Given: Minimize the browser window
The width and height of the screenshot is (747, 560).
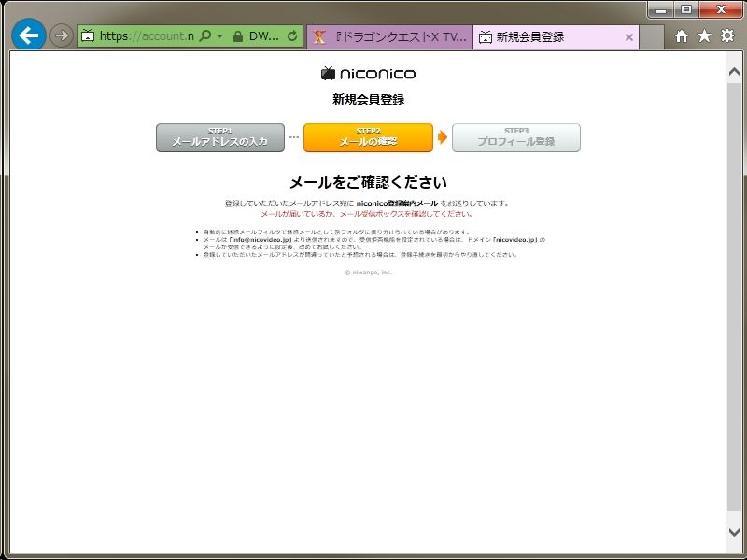Looking at the screenshot, I should click(x=661, y=9).
